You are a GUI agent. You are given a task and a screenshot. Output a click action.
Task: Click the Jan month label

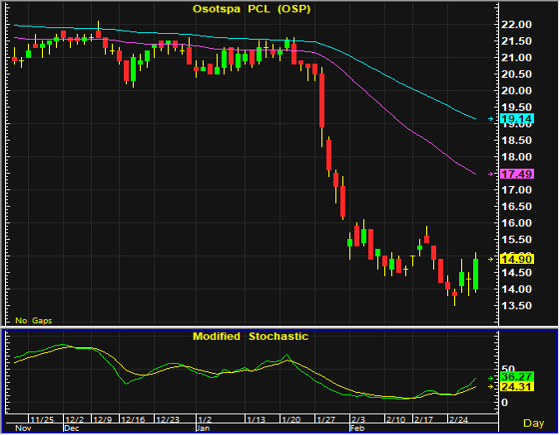(x=202, y=428)
